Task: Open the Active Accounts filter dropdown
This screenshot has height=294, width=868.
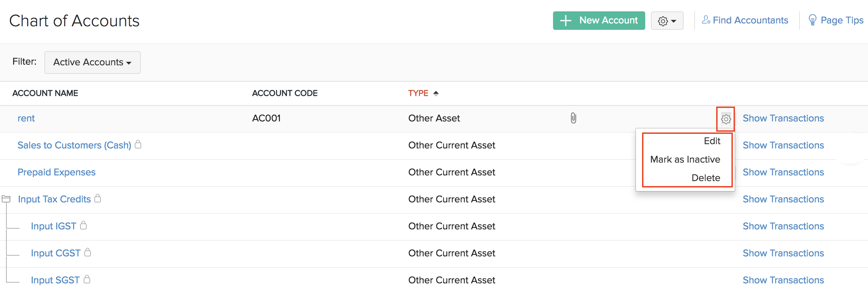Action: pyautogui.click(x=92, y=62)
